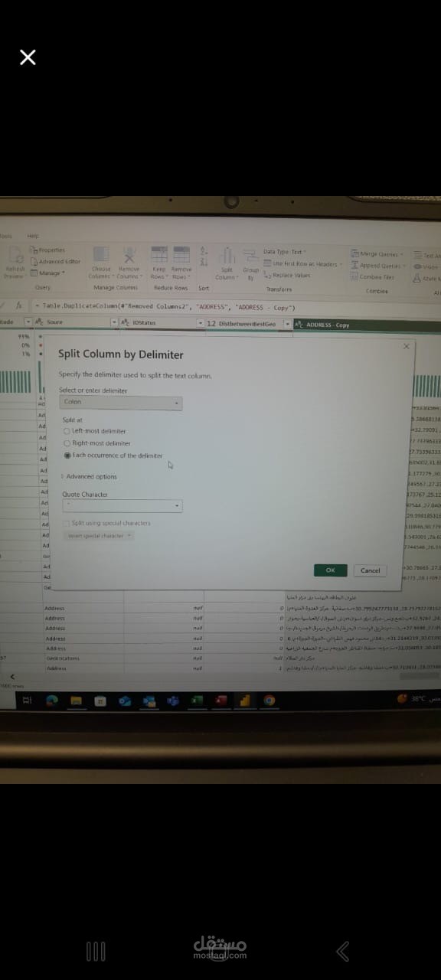
Task: Select Each occurrence of the delimiter option
Action: point(113,455)
